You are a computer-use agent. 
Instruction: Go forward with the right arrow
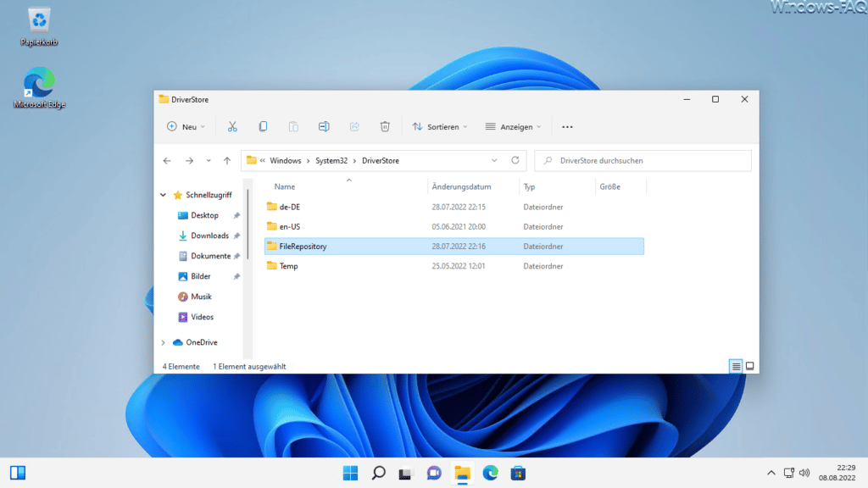point(189,160)
